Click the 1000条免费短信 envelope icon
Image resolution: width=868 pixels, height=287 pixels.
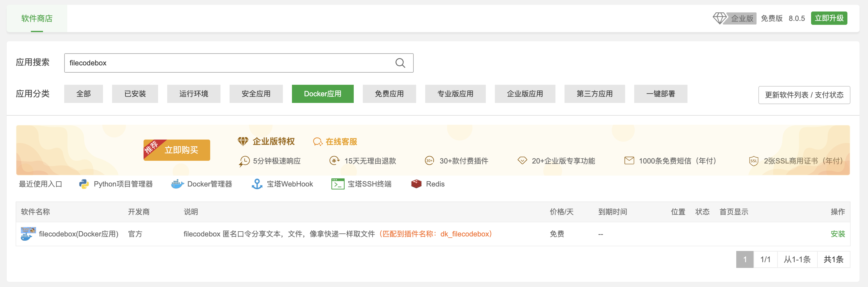tap(629, 161)
